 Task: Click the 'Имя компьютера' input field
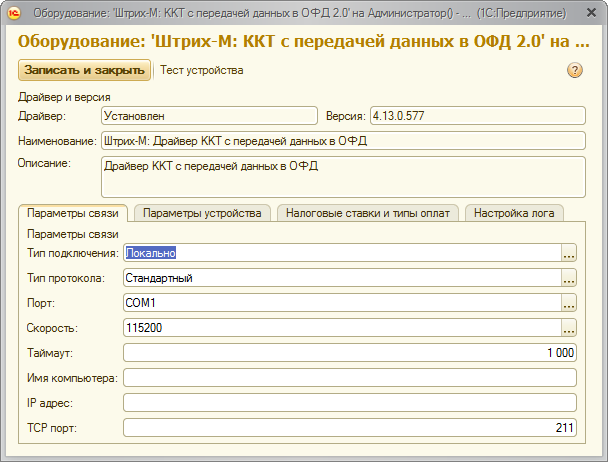(348, 378)
